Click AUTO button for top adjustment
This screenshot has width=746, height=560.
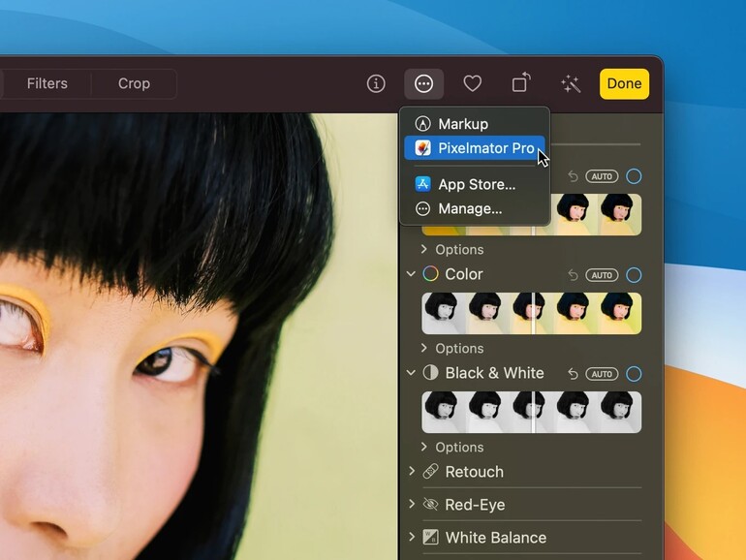602,176
